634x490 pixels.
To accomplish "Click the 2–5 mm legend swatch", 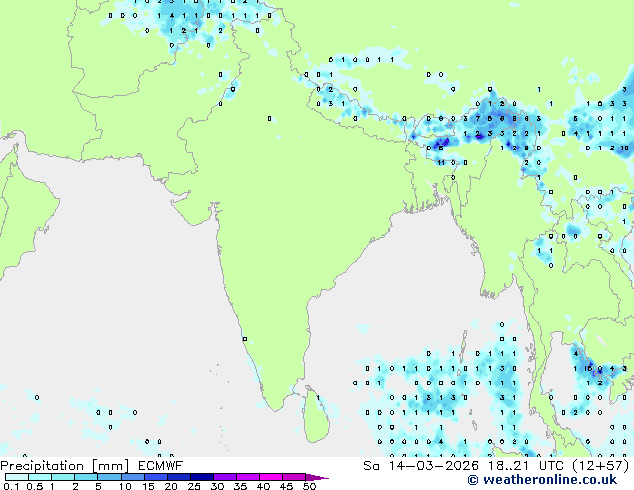I will (86, 477).
